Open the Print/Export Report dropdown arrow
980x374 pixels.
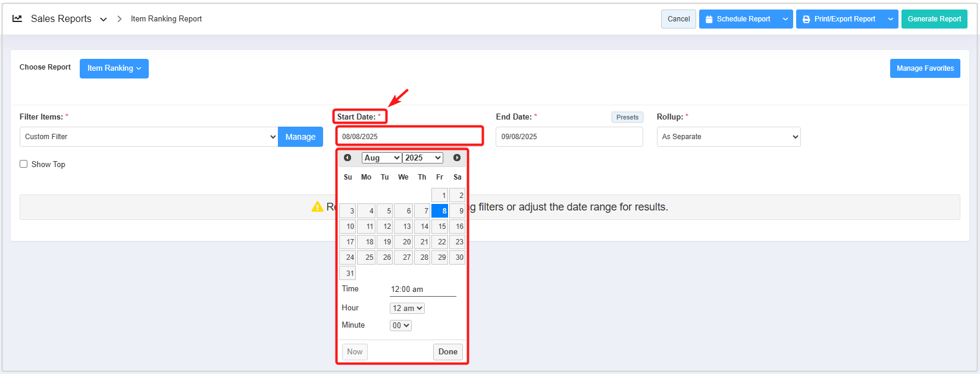tap(891, 19)
